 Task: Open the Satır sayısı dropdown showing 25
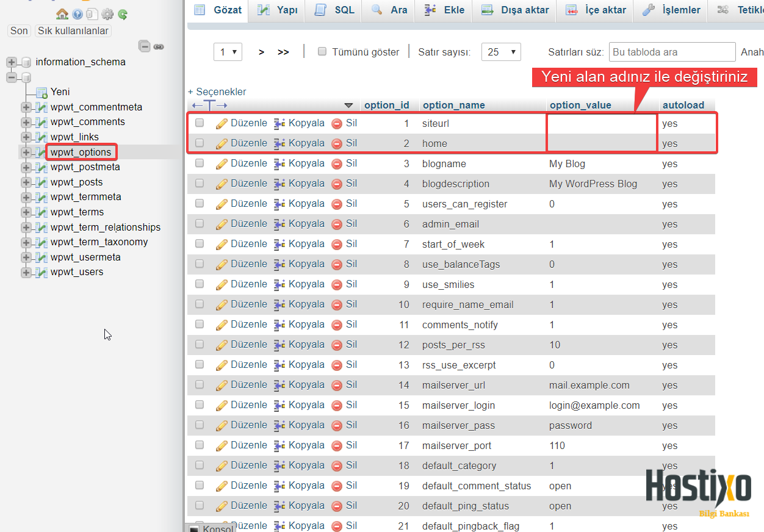click(x=501, y=52)
